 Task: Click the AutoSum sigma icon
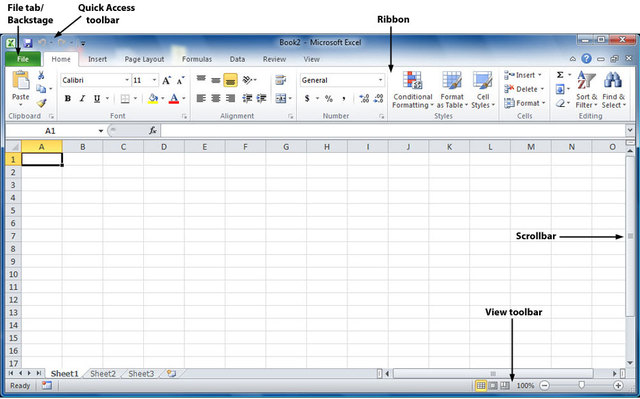pos(560,75)
